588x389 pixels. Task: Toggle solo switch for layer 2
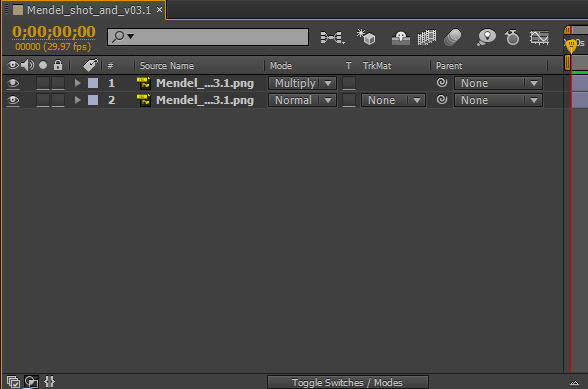[x=43, y=101]
